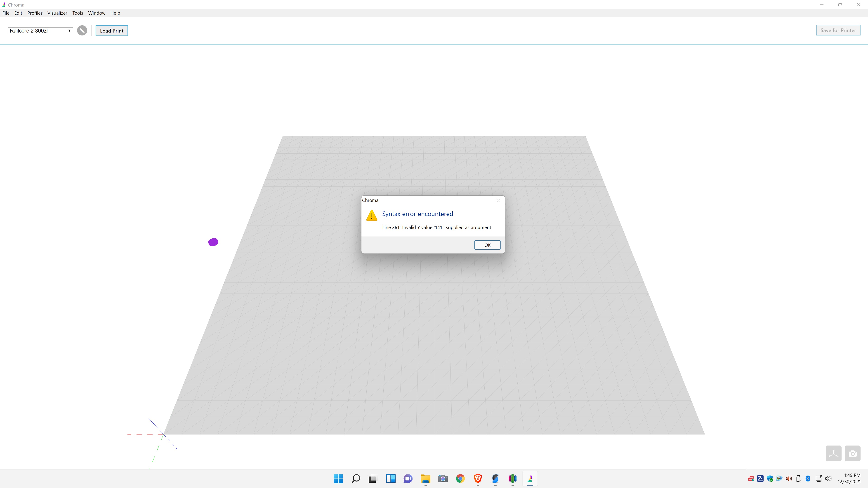868x488 pixels.
Task: Open Bluetooth settings from the system tray
Action: (x=808, y=479)
